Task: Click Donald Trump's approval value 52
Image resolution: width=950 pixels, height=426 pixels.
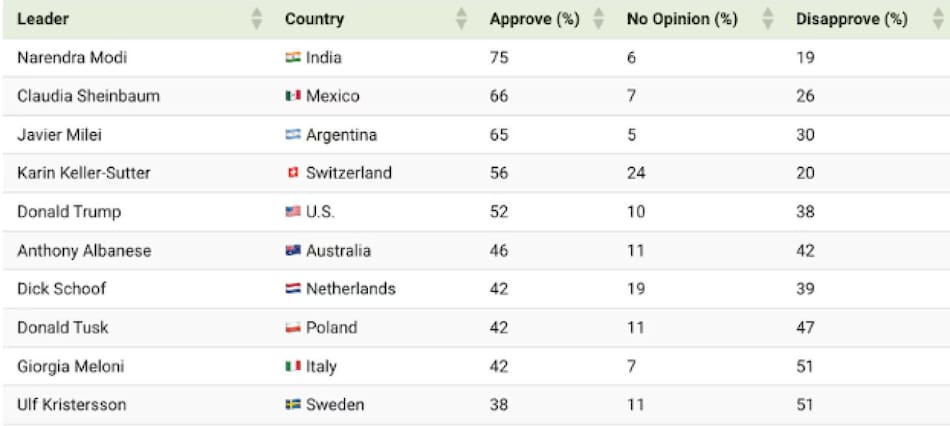Action: (x=499, y=212)
